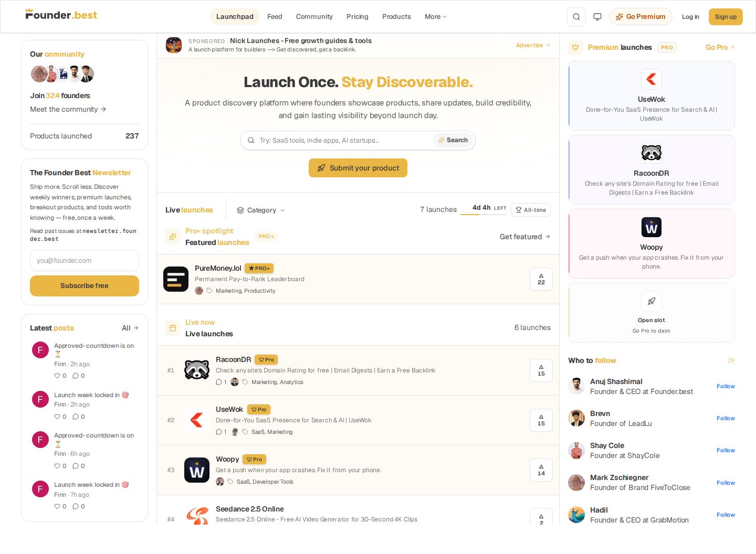Image resolution: width=756 pixels, height=554 pixels.
Task: Follow Mark Schiegner
Action: (x=726, y=483)
